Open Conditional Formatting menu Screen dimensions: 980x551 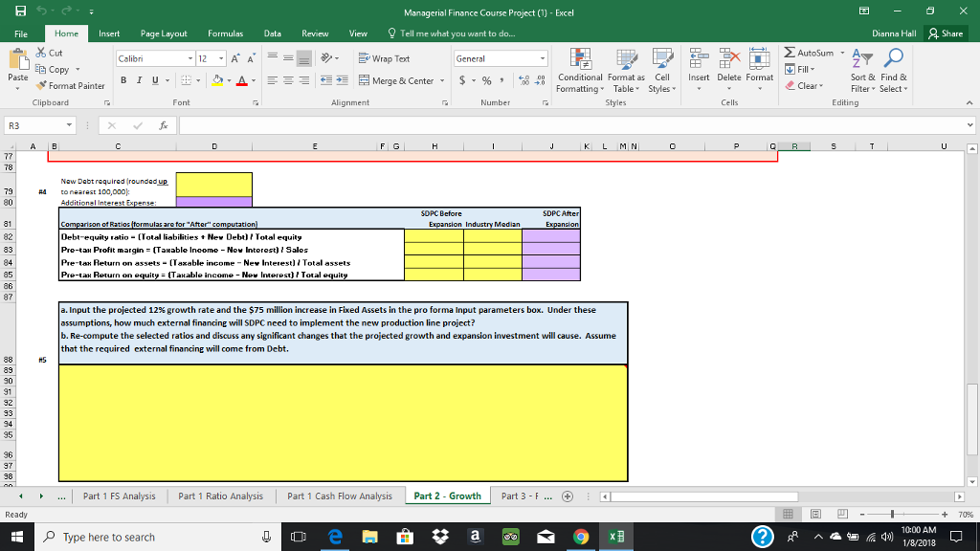click(580, 71)
